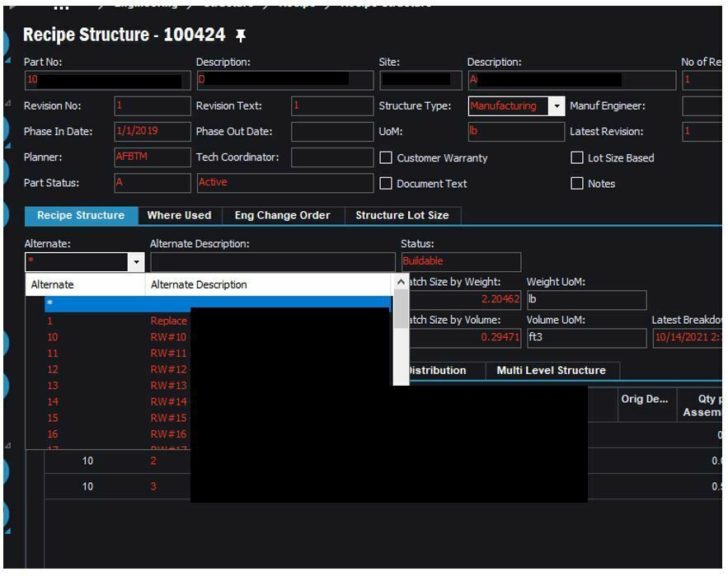
Task: Click the Tech Coordinator field
Action: 332,157
